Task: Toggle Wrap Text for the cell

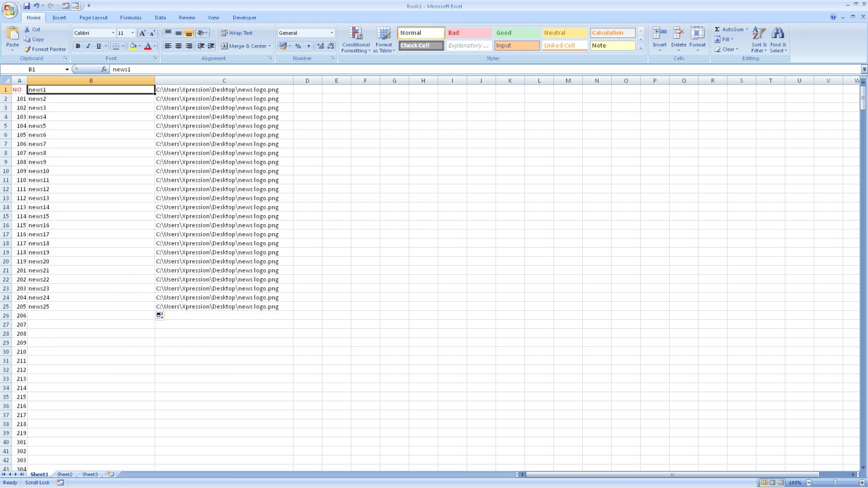Action: pos(236,33)
